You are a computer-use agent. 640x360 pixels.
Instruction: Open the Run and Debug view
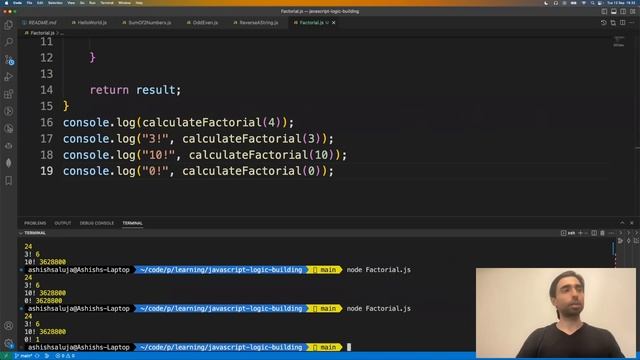coord(9,77)
